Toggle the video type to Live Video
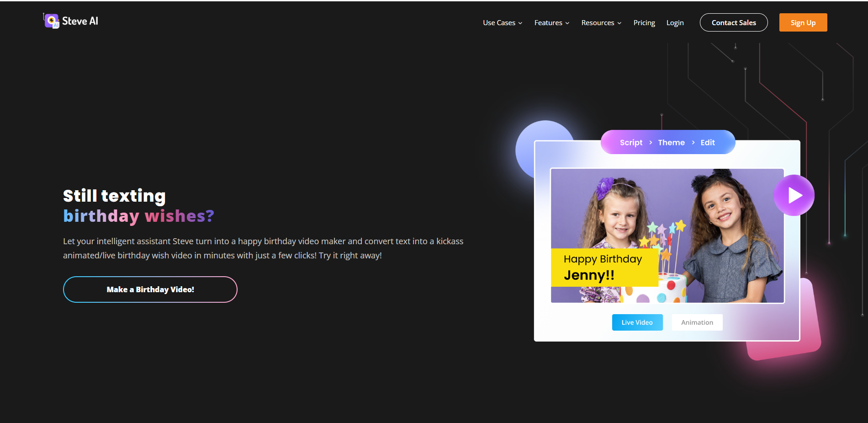The image size is (868, 423). click(637, 322)
